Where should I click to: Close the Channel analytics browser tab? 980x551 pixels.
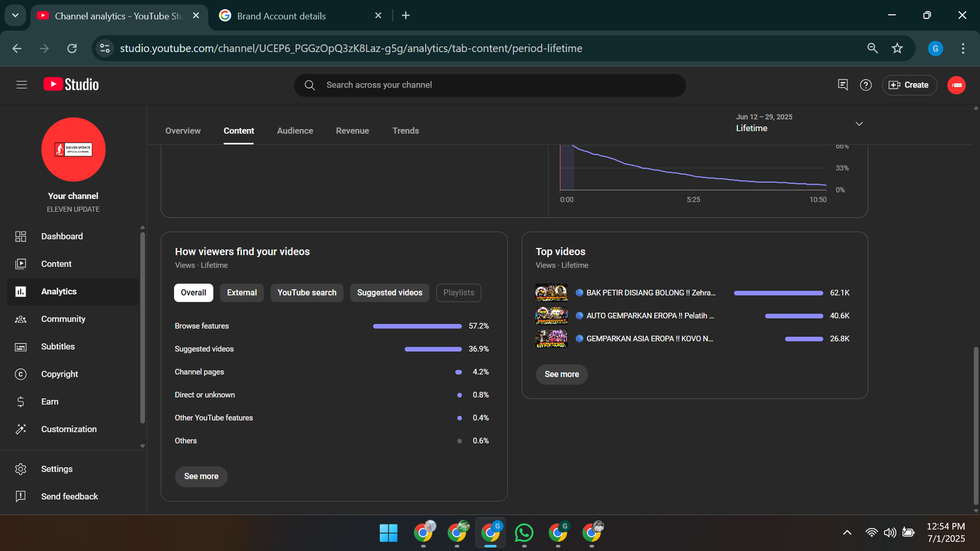[196, 15]
